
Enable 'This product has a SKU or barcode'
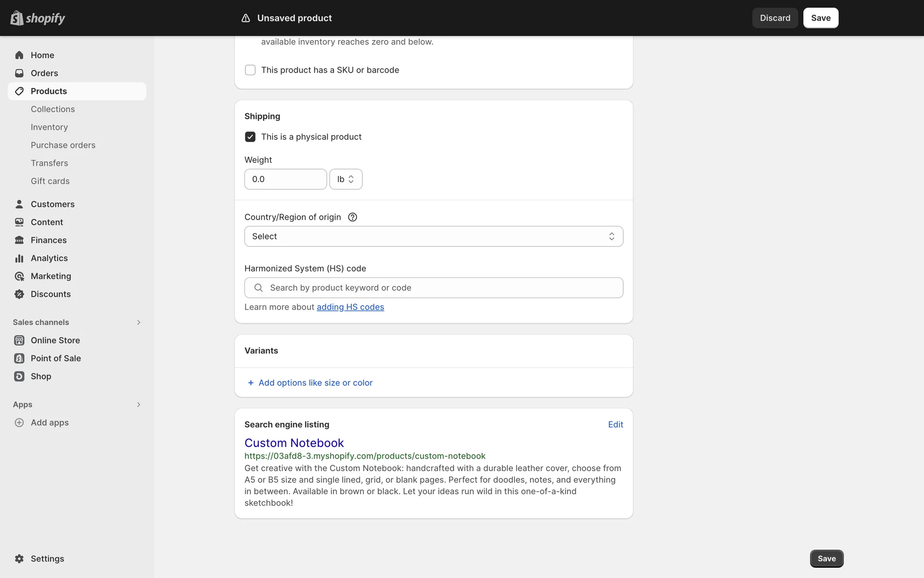250,70
